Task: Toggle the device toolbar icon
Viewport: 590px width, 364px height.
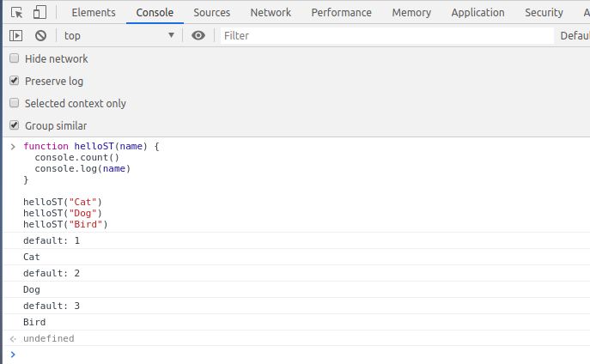Action: coord(40,13)
